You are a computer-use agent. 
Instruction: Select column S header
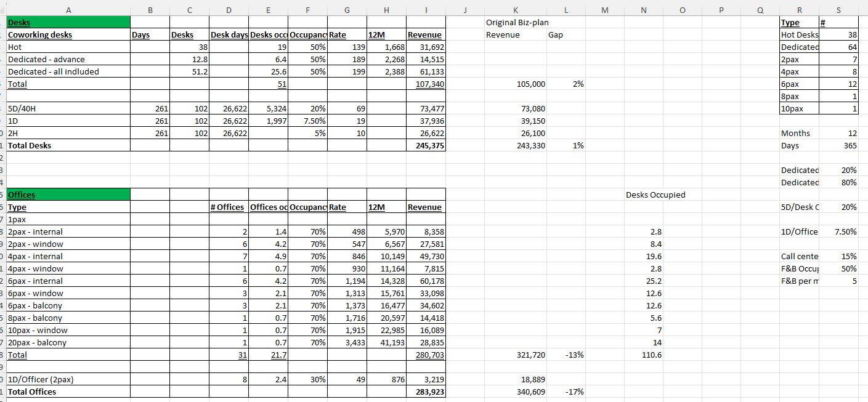click(x=839, y=10)
